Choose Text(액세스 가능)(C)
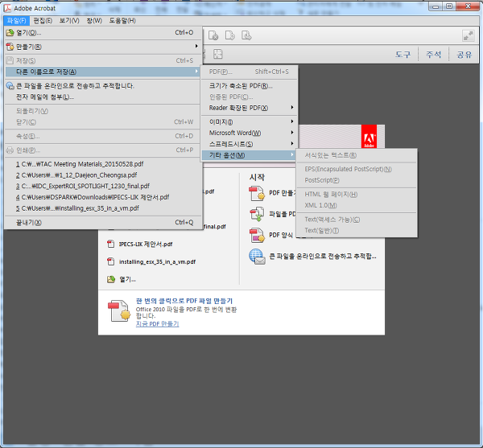The image size is (483, 448). point(357,220)
